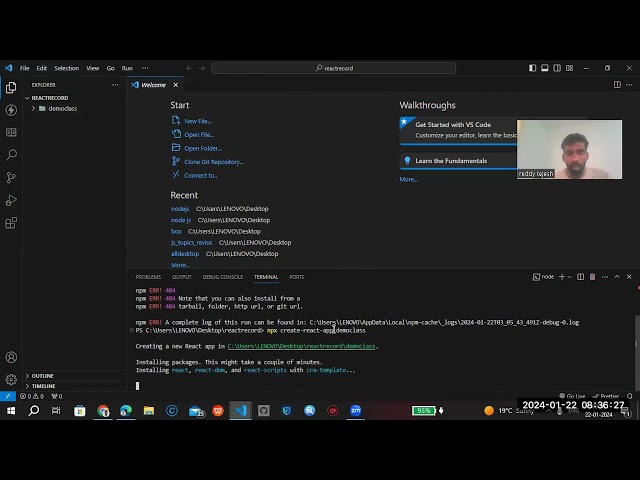Open the View menu

coord(93,68)
